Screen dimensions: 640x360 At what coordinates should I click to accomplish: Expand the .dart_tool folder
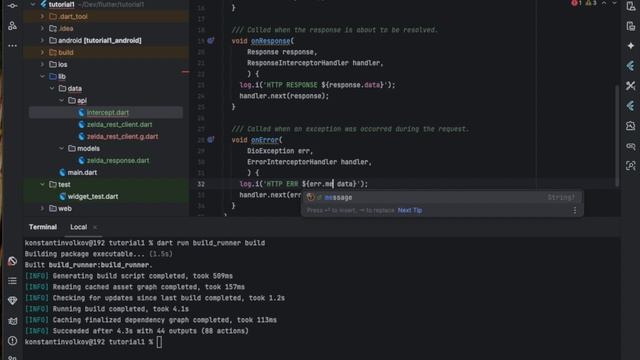point(42,16)
